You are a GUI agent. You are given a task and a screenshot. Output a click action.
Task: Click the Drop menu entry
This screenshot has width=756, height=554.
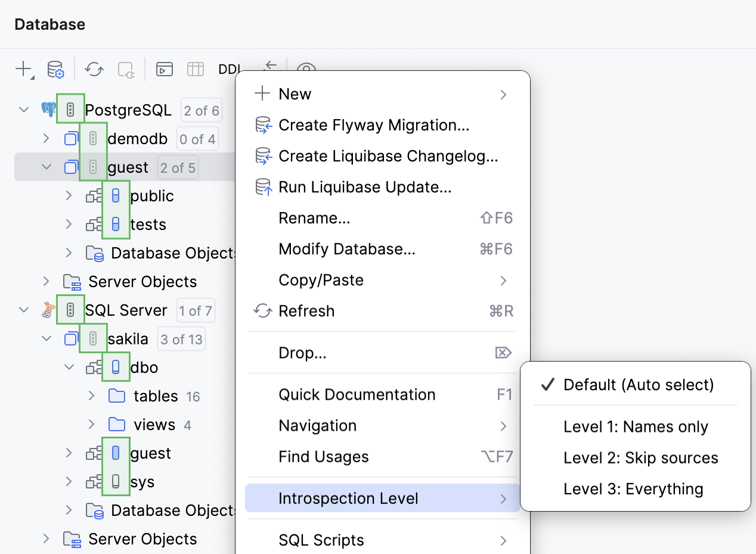tap(302, 353)
